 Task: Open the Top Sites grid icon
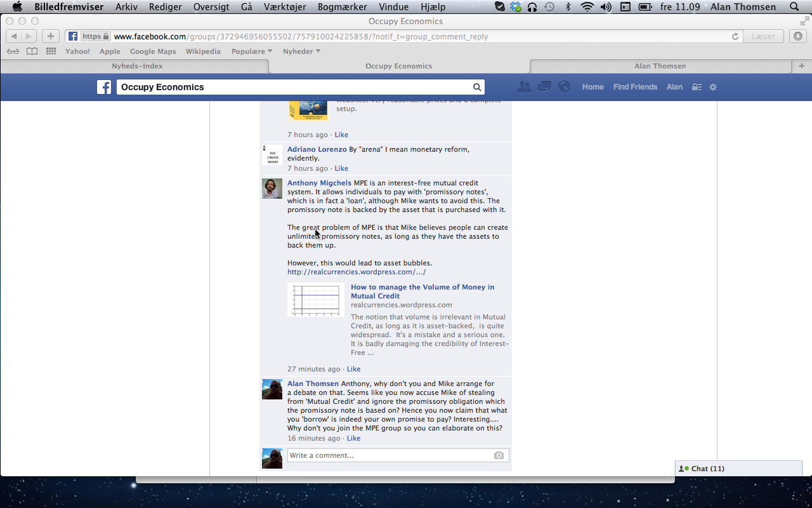(x=51, y=51)
